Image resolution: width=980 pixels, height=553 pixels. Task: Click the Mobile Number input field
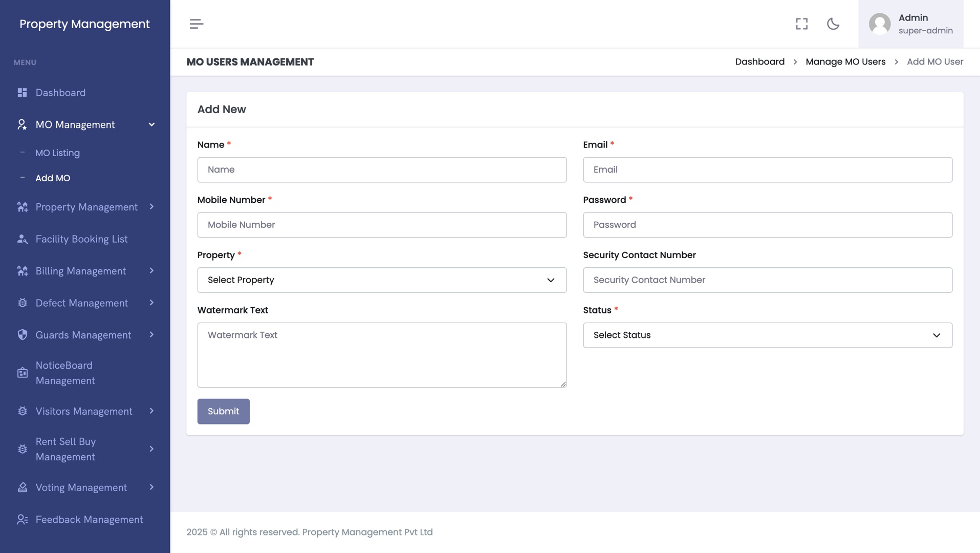click(382, 225)
